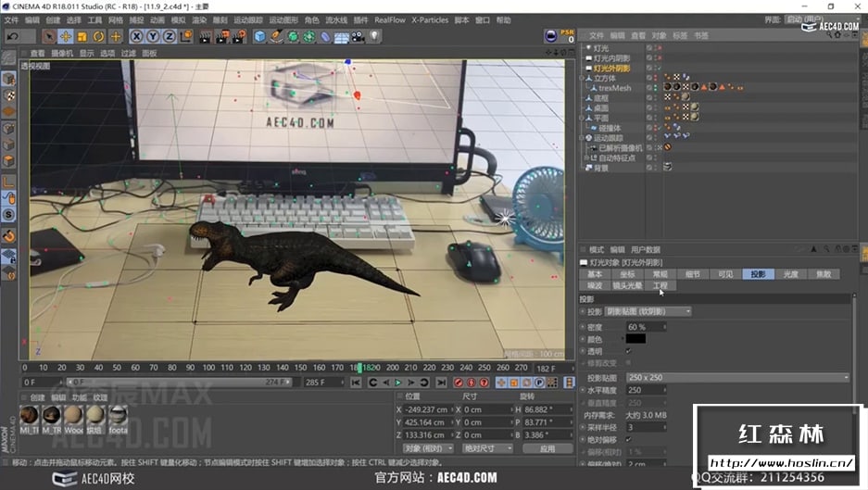Screen dimensions: 868x490
Task: Toggle the X axis lock icon
Action: (136, 36)
